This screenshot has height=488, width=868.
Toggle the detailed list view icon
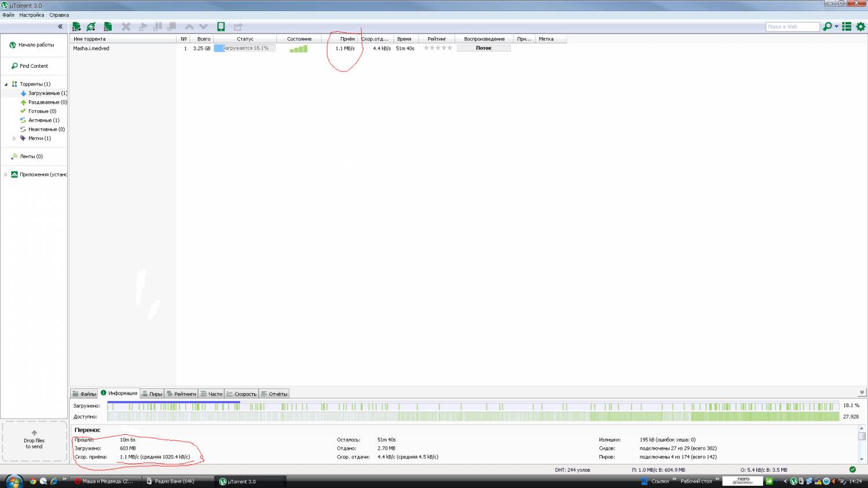[847, 27]
